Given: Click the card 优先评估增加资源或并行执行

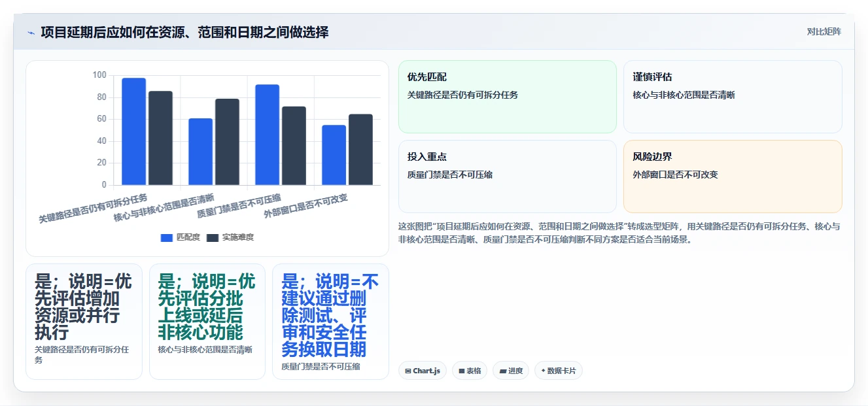Looking at the screenshot, I should coord(84,321).
